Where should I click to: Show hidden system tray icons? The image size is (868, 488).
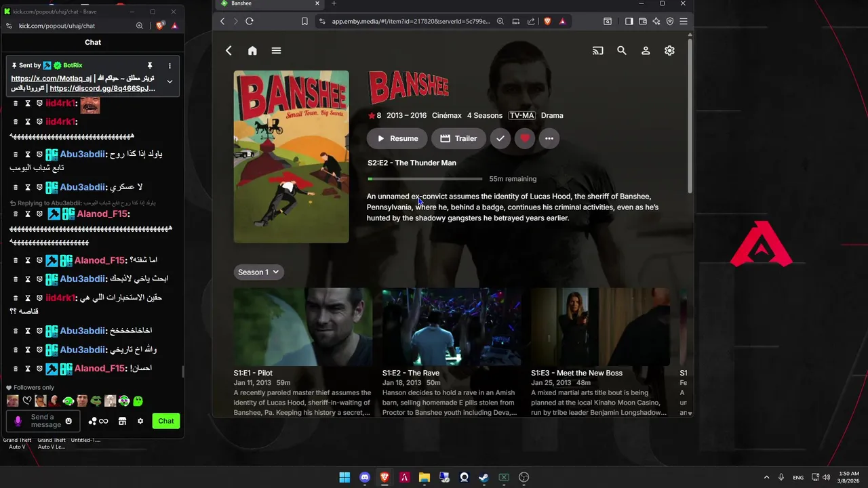[766, 477]
